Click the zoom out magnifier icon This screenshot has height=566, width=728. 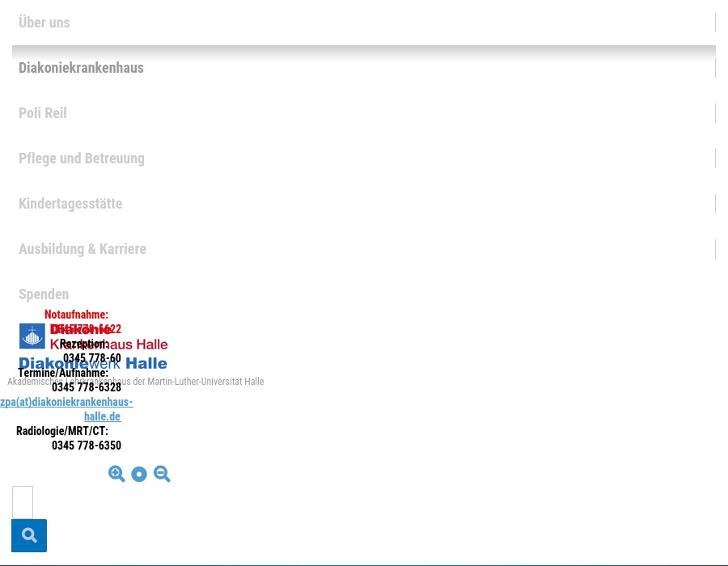[162, 474]
